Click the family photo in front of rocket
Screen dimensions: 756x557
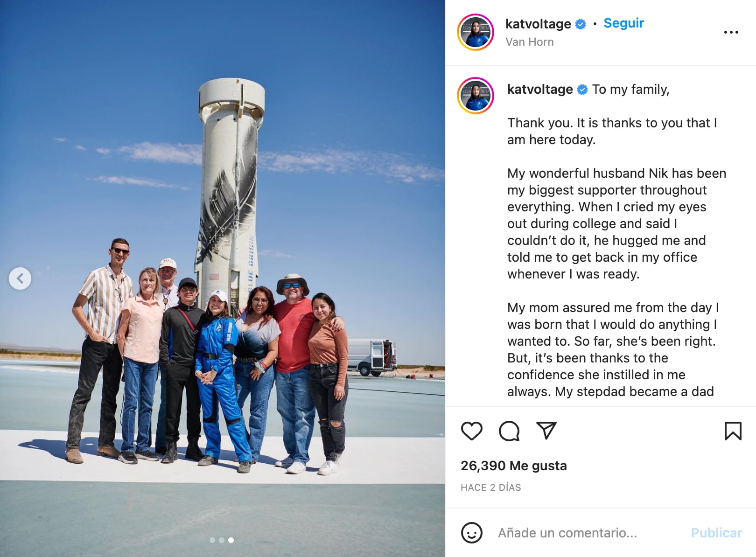point(222,278)
